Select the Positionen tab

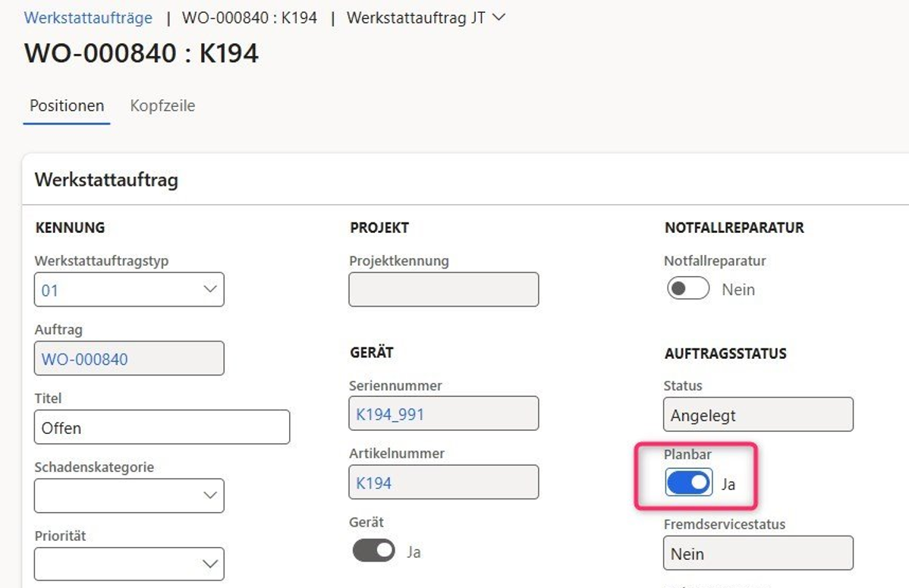(66, 105)
